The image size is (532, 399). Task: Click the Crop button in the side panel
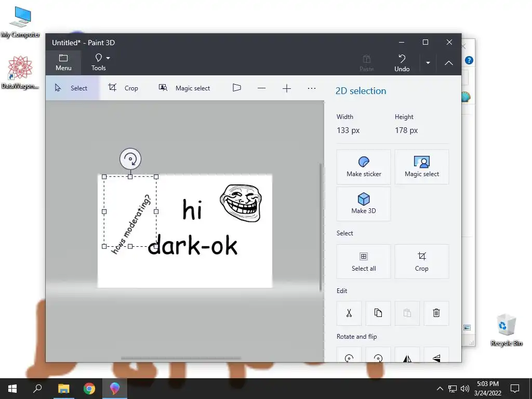(x=422, y=262)
